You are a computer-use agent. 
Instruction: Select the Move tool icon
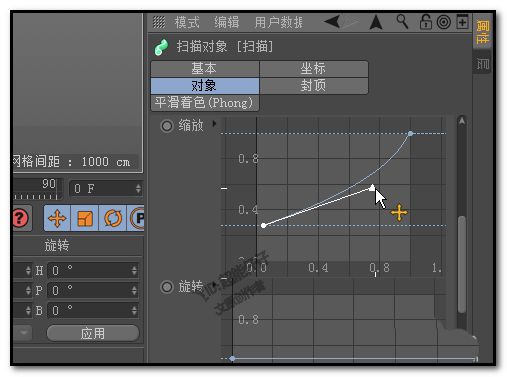pyautogui.click(x=57, y=219)
